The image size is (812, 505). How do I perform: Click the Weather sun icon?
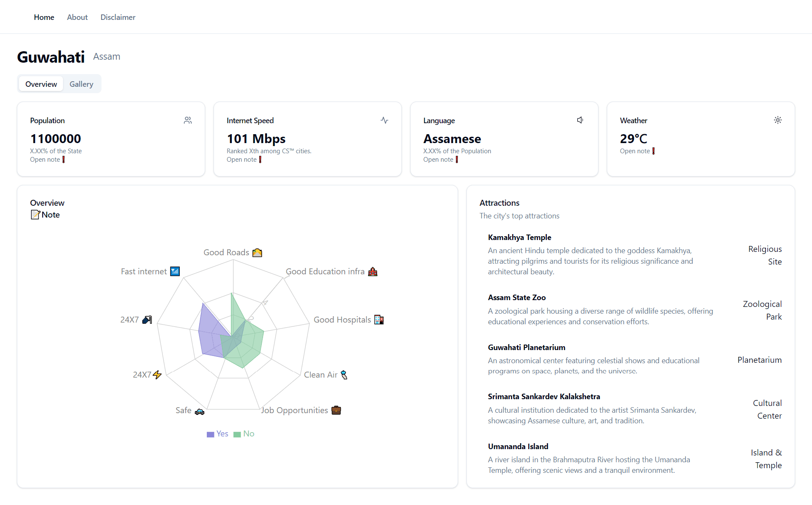point(778,120)
